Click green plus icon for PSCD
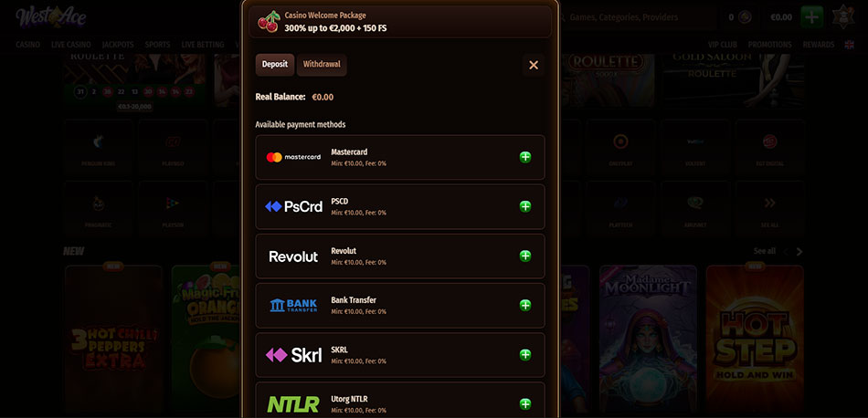This screenshot has width=868, height=418. tap(525, 206)
